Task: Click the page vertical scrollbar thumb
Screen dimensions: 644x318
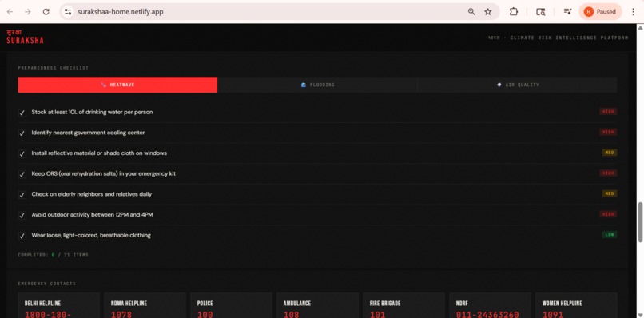Action: 640,222
